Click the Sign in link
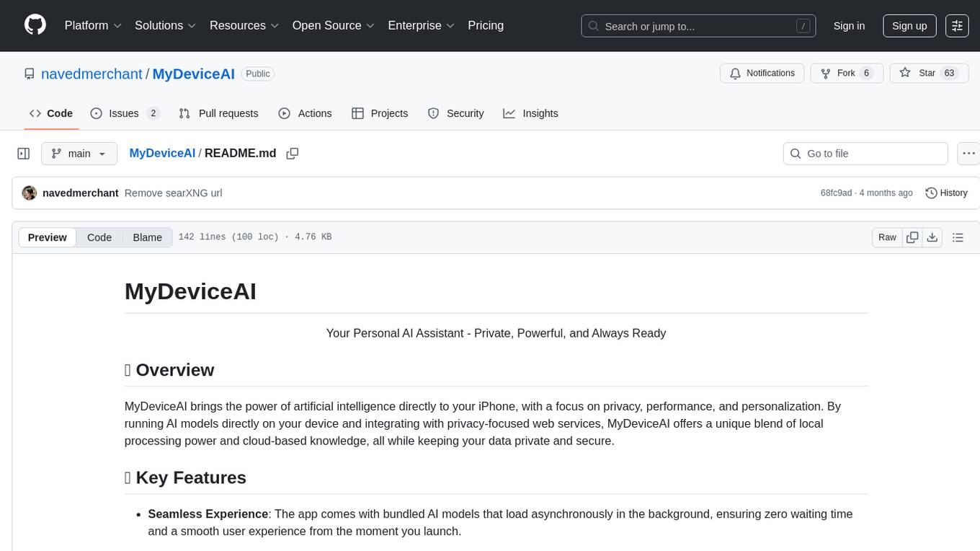The image size is (980, 551). [849, 26]
